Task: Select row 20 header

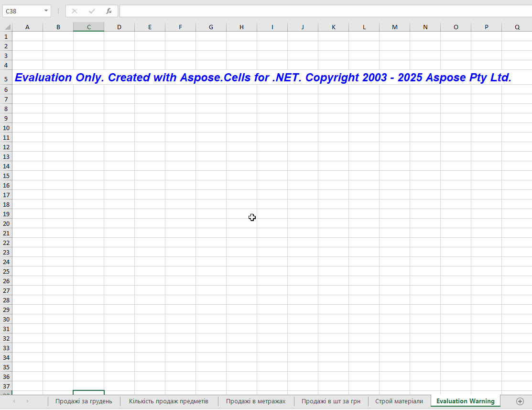Action: (x=6, y=223)
